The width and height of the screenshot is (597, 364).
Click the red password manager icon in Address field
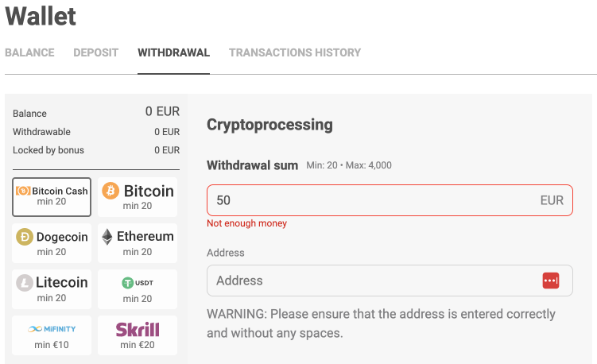(551, 281)
